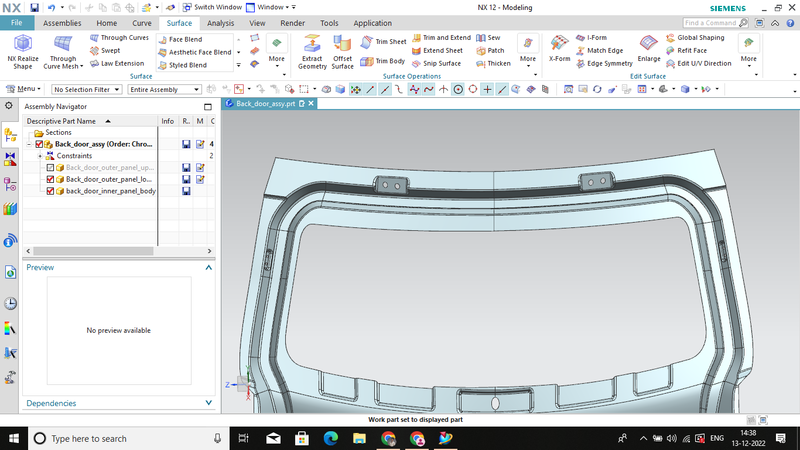Click Offset Surface tool
This screenshot has width=800, height=450.
click(342, 52)
